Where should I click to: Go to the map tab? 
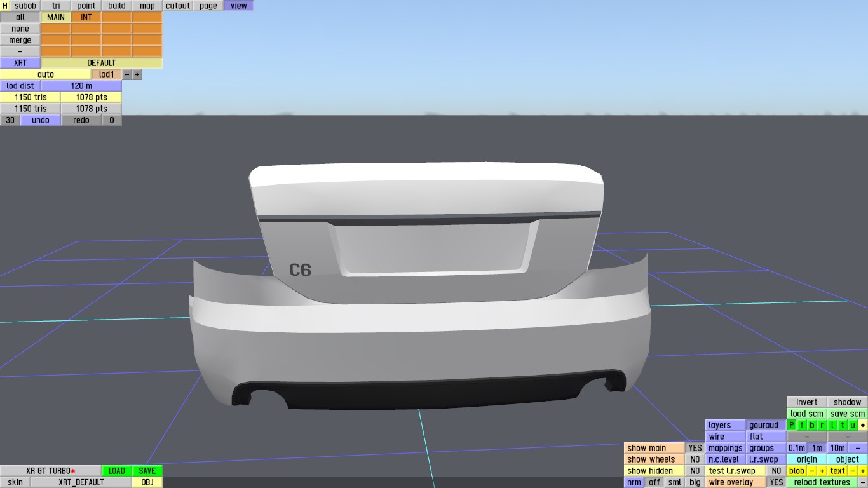pos(147,6)
